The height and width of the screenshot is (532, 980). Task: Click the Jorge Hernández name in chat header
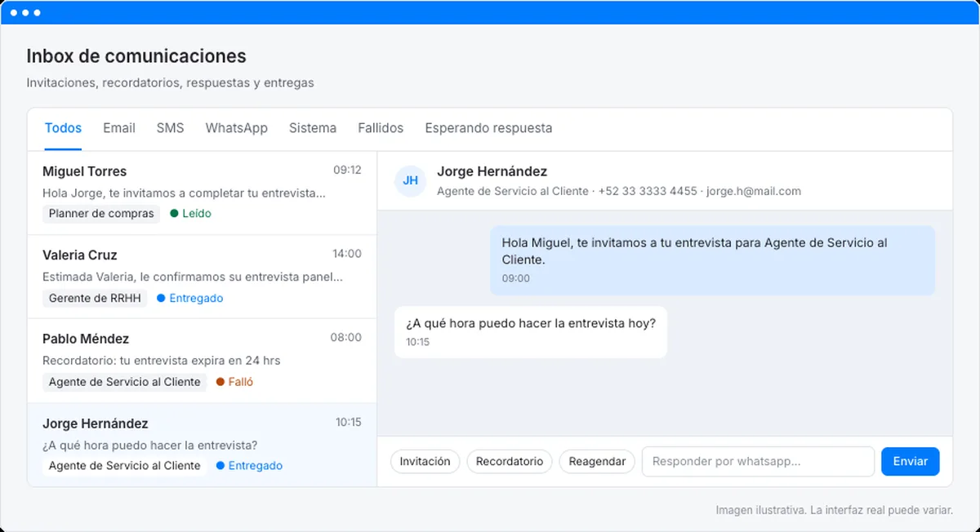492,171
